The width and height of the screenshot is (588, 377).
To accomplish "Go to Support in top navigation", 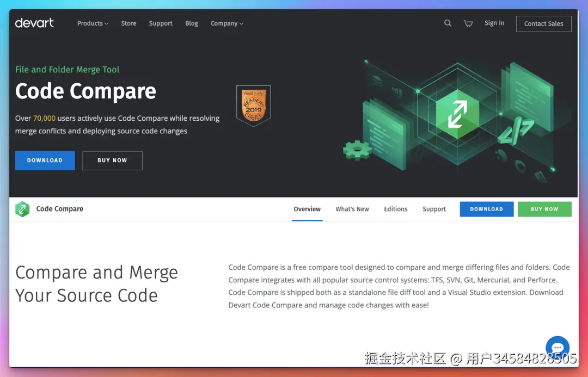I will [161, 23].
